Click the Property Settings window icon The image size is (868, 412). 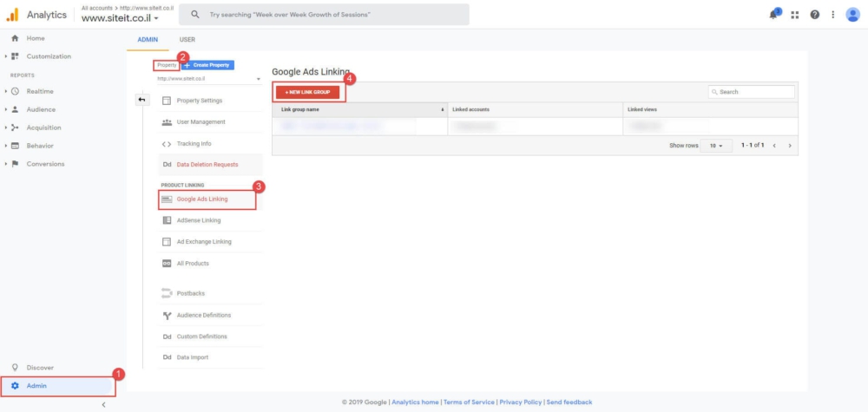(x=167, y=101)
